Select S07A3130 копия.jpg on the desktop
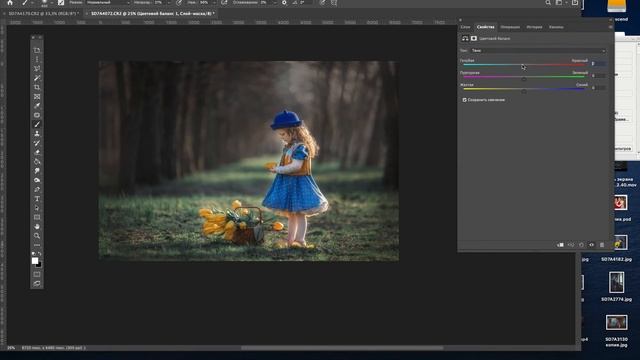640x360 pixels. (616, 331)
